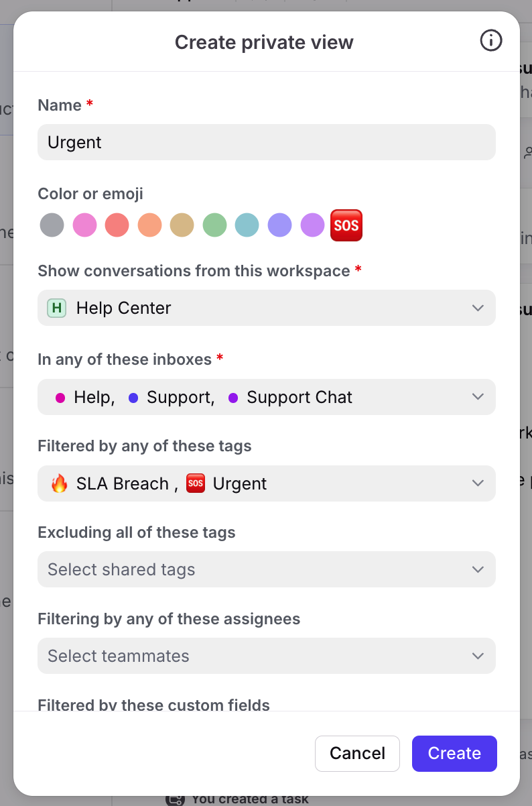Select the red color swatch

point(117,225)
